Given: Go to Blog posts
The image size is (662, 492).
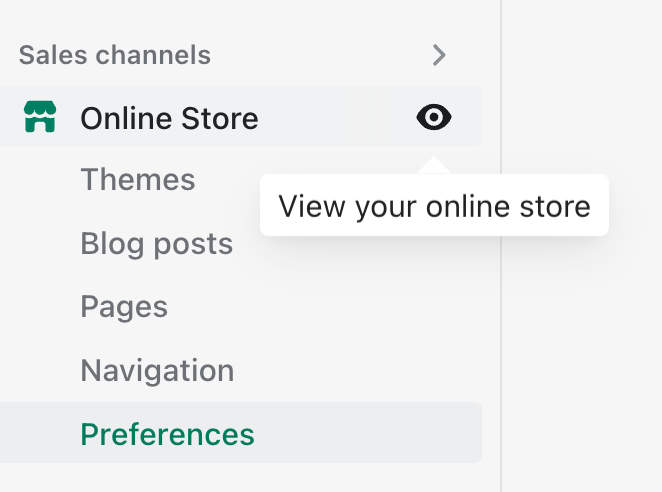Looking at the screenshot, I should point(156,244).
